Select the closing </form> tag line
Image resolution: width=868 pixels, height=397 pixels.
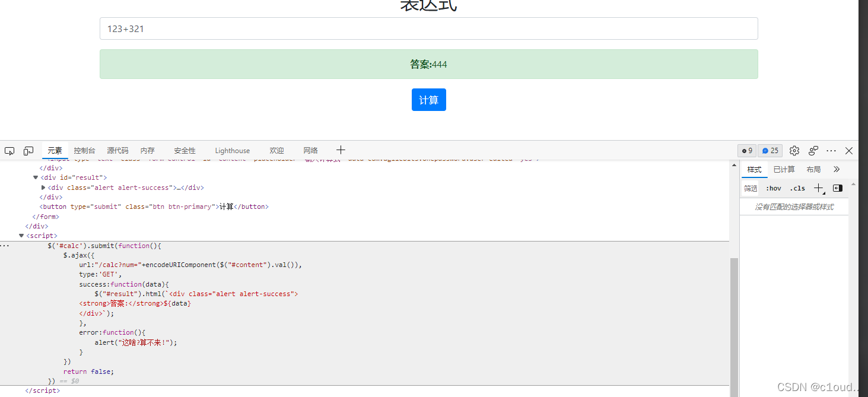[x=46, y=217]
